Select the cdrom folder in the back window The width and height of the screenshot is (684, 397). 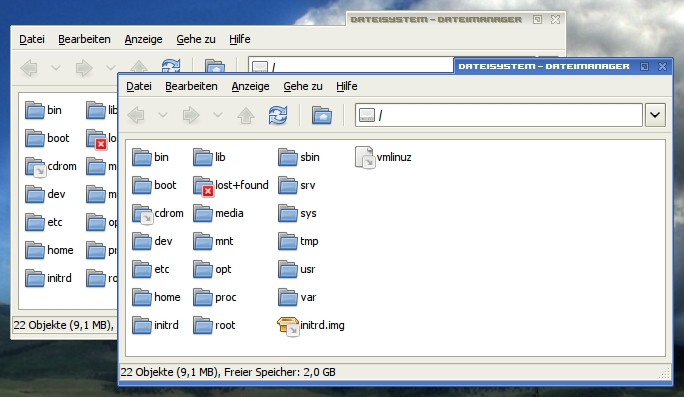[51, 167]
